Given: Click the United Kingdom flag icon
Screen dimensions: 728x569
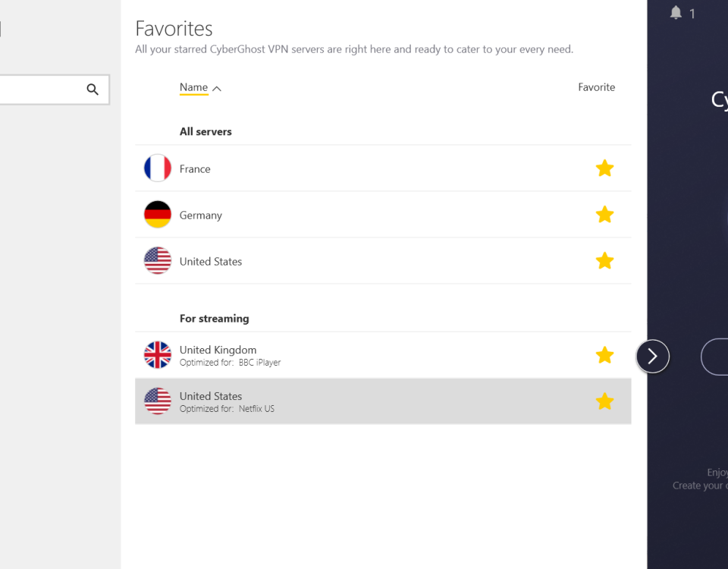Looking at the screenshot, I should tap(157, 355).
